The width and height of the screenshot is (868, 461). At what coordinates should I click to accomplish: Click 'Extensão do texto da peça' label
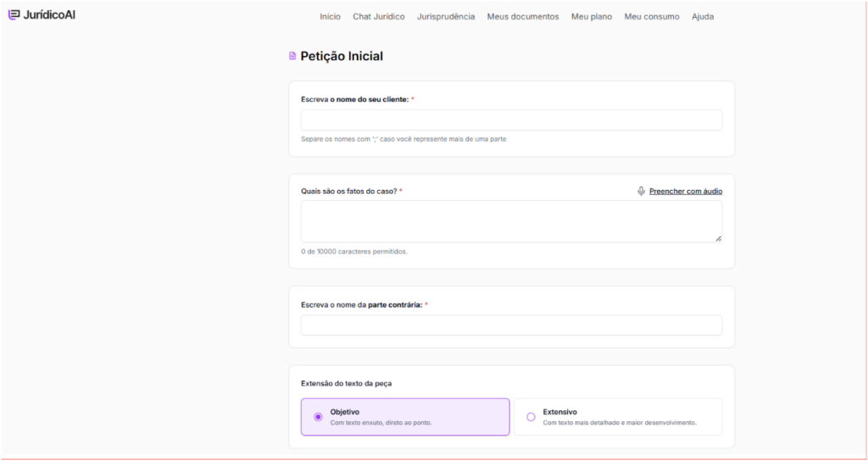(x=347, y=384)
